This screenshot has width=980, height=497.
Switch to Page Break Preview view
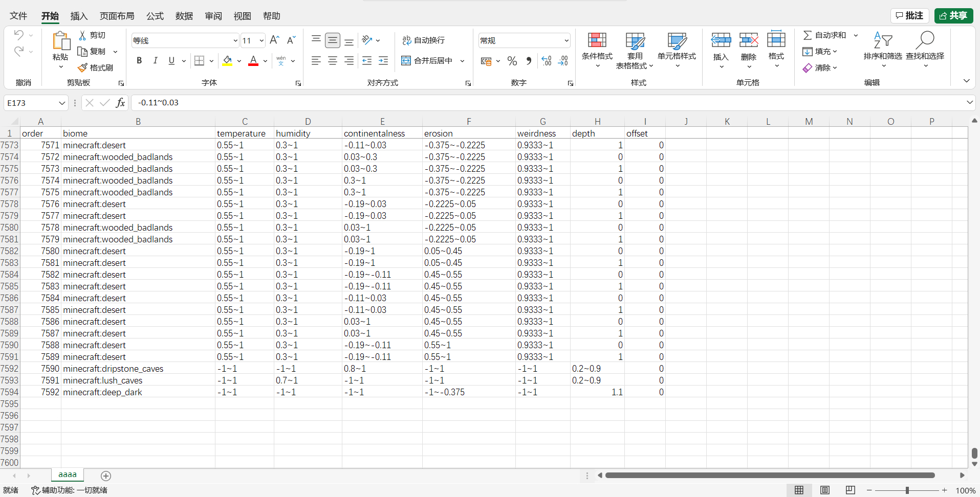click(x=851, y=490)
